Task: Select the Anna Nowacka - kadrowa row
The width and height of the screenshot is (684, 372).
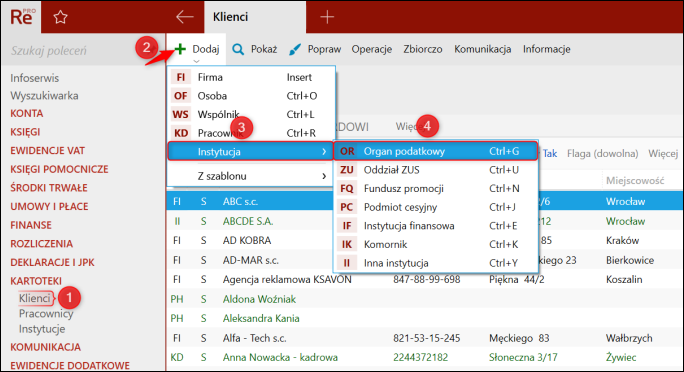Action: 424,358
